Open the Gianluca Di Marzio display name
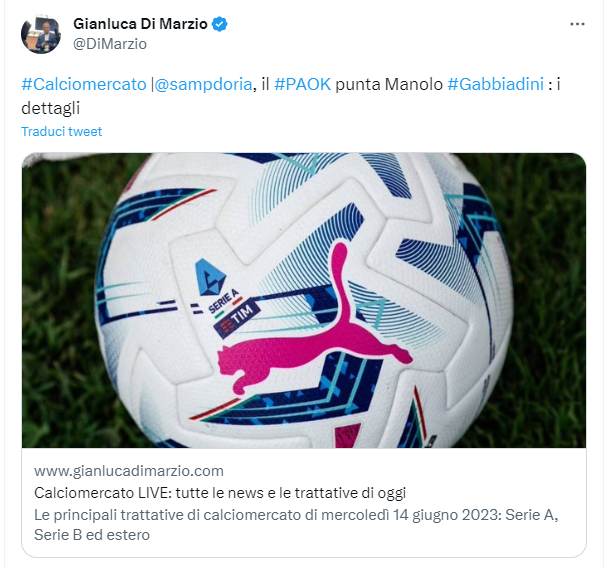This screenshot has height=568, width=610. click(140, 24)
